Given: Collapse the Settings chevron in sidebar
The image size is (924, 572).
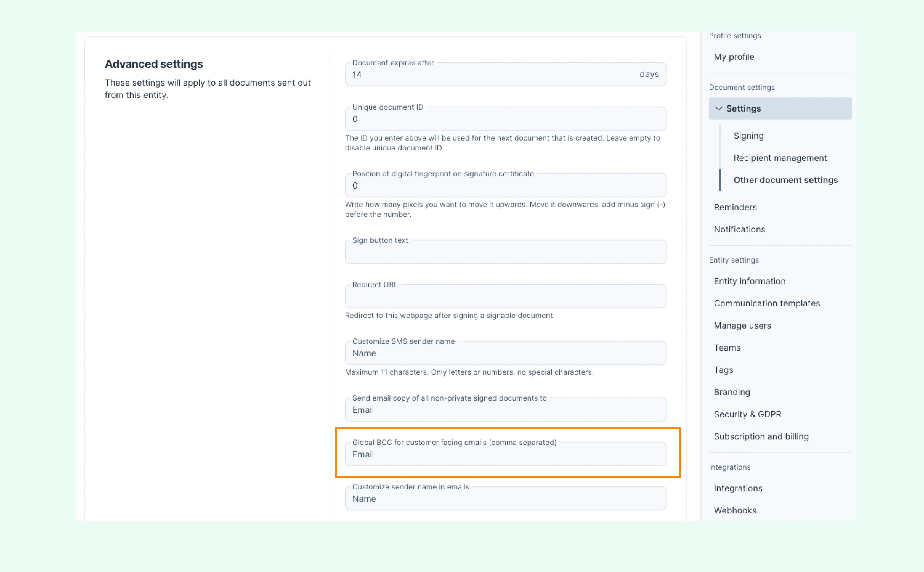Looking at the screenshot, I should [x=719, y=109].
